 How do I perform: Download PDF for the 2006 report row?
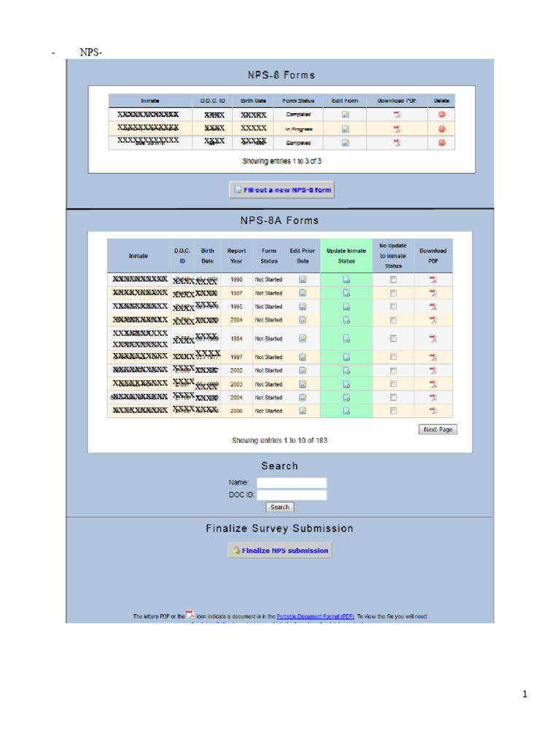coord(433,411)
